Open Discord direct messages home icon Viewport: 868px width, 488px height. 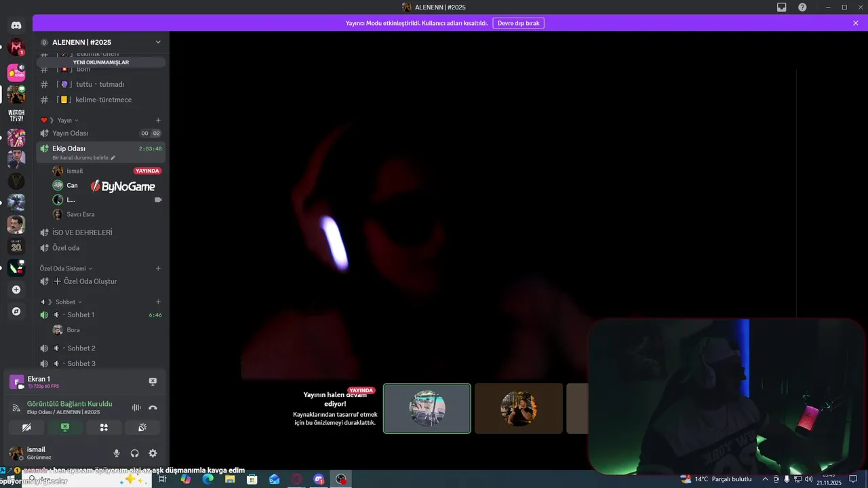16,25
